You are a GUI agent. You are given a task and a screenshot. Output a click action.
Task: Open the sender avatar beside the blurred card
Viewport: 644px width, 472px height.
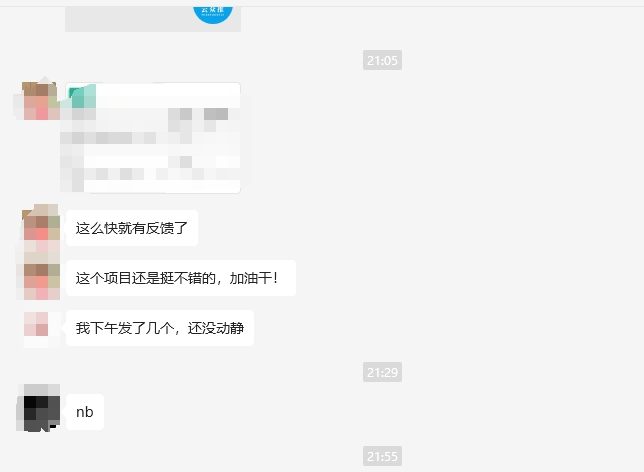point(39,101)
